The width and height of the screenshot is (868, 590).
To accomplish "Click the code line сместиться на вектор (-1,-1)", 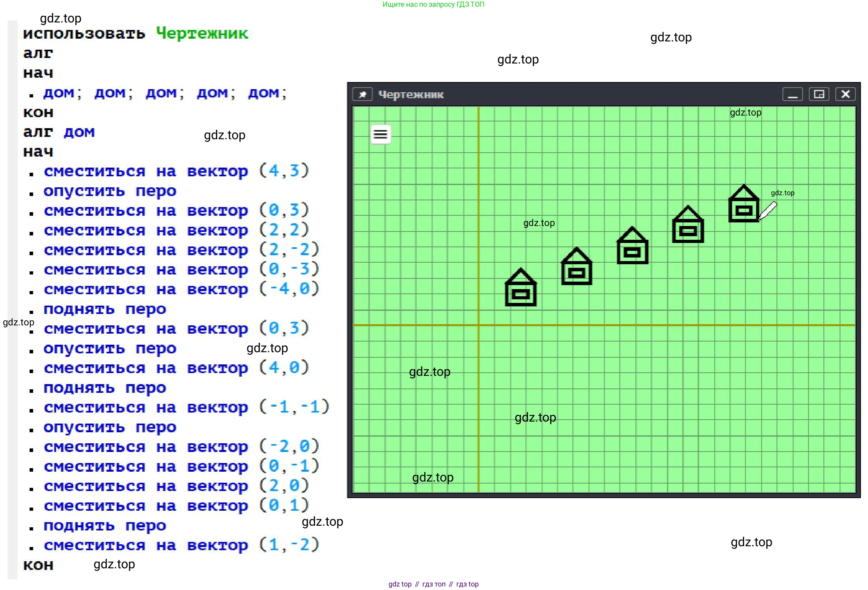I will pyautogui.click(x=186, y=407).
